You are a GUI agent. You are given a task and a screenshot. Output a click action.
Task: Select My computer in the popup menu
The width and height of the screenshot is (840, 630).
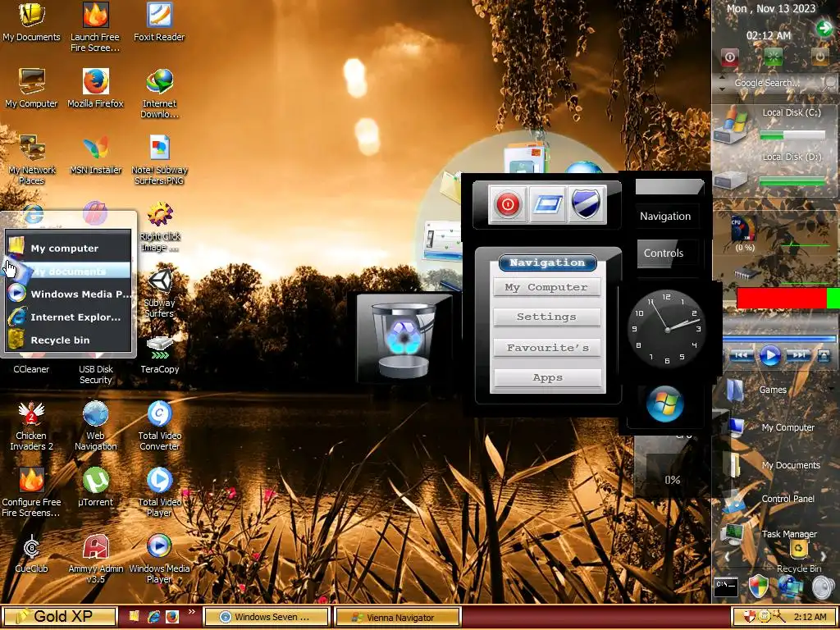click(68, 248)
